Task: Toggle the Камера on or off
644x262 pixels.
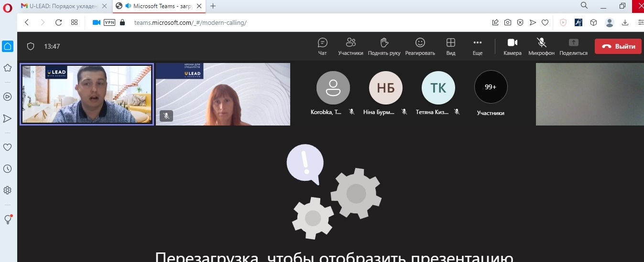Action: coord(513,46)
